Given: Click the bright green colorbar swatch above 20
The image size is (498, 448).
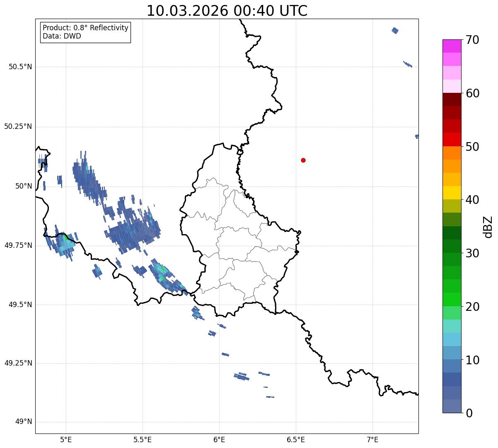Looking at the screenshot, I should click(x=452, y=299).
